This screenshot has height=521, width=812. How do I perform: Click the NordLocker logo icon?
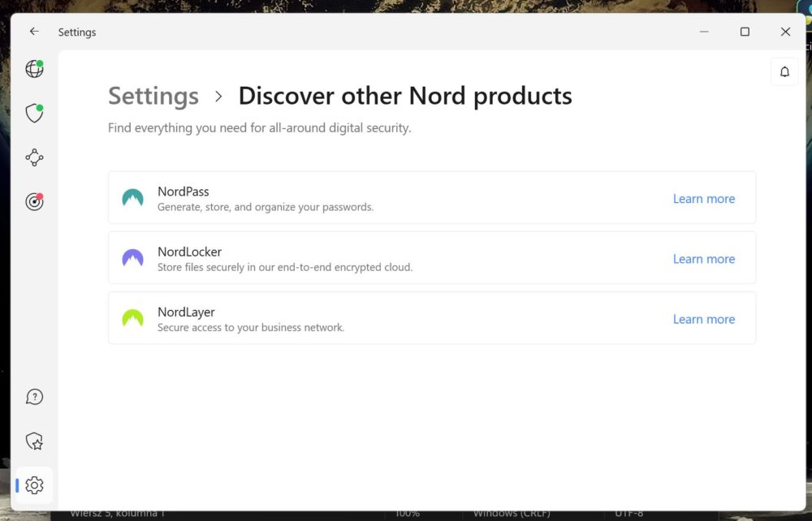pyautogui.click(x=132, y=257)
